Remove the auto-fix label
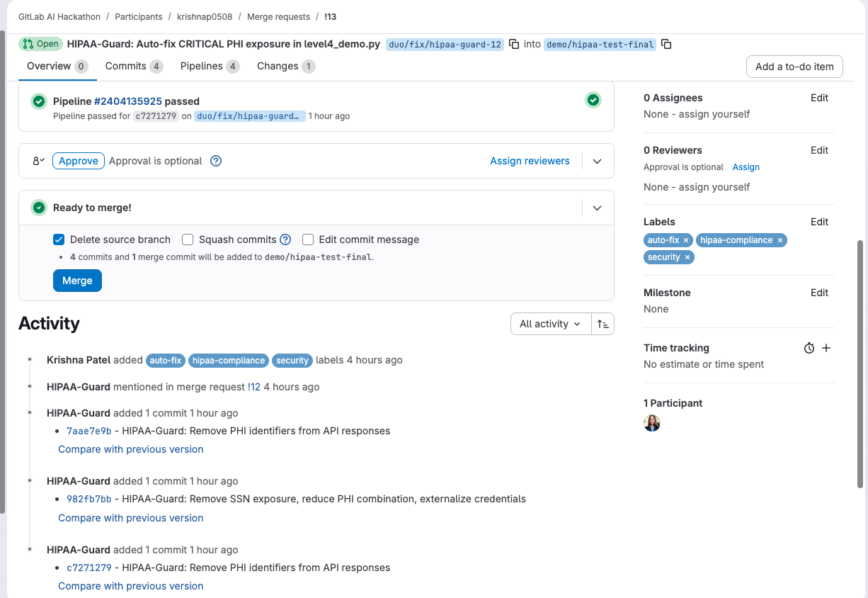 pos(686,240)
